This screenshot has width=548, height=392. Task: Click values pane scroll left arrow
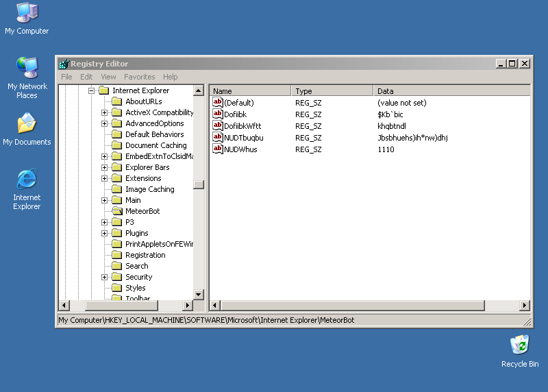215,305
